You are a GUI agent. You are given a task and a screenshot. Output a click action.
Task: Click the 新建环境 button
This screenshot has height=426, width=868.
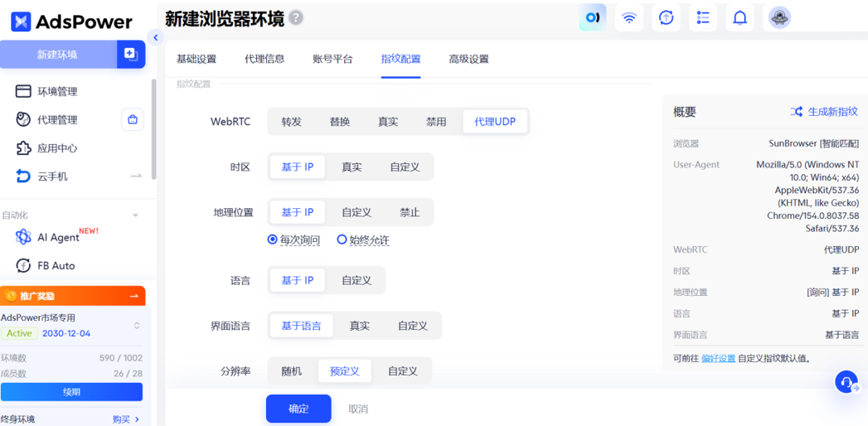pos(58,54)
